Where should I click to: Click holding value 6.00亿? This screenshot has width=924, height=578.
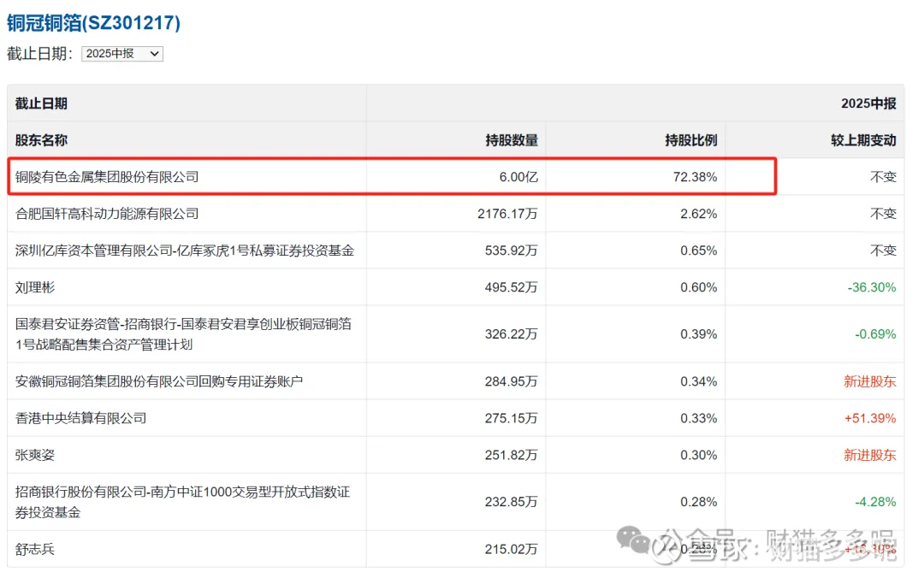click(x=518, y=177)
